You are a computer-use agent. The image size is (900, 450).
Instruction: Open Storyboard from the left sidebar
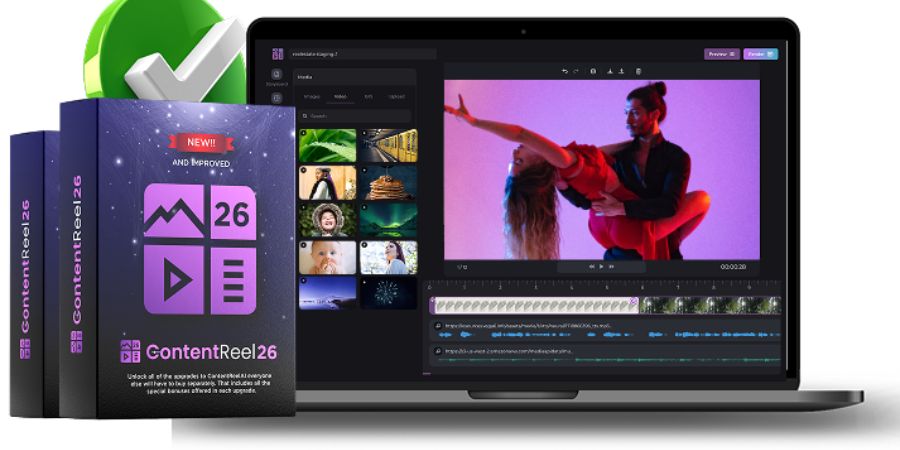coord(277,77)
